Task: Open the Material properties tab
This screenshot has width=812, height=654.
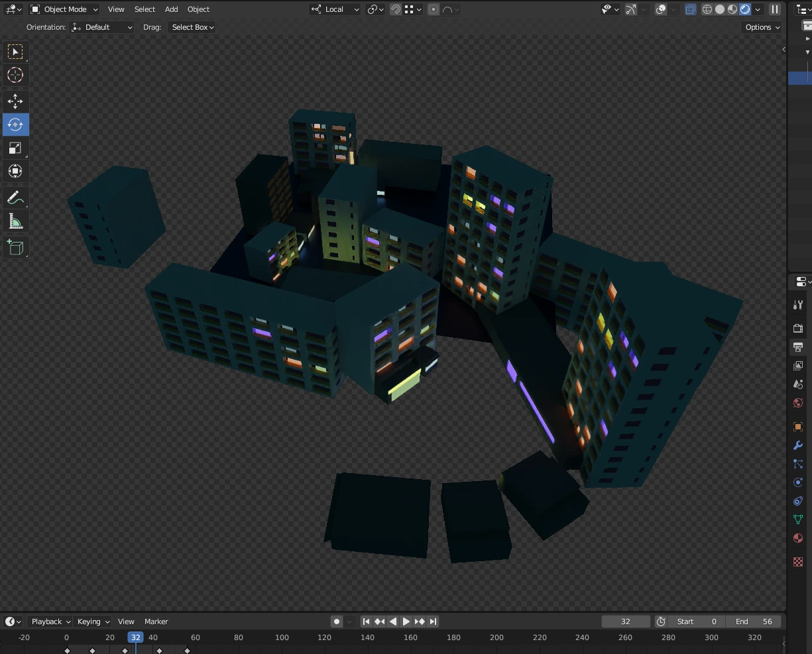Action: [x=798, y=538]
